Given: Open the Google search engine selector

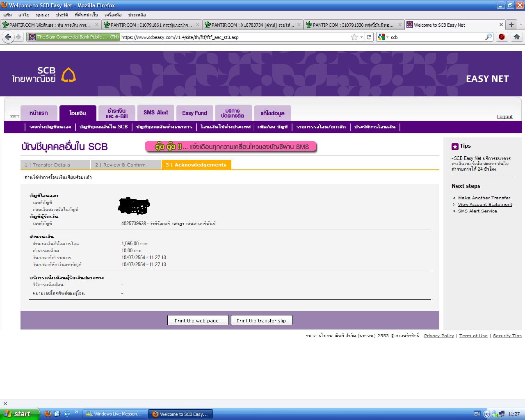Looking at the screenshot, I should pyautogui.click(x=383, y=37).
